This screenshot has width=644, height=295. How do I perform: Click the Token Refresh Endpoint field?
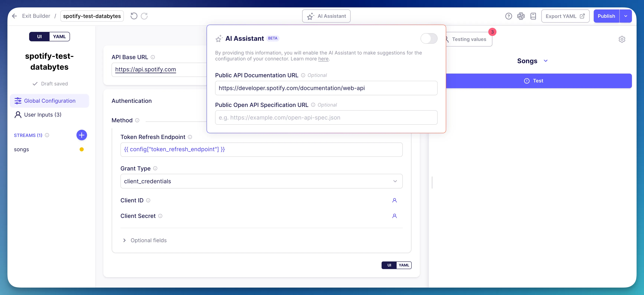(261, 150)
